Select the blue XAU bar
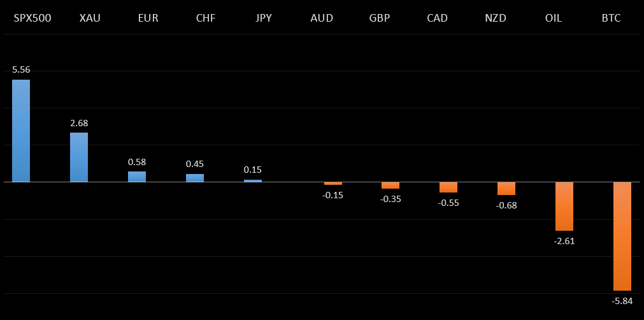Image resolution: width=644 pixels, height=320 pixels. (79, 157)
